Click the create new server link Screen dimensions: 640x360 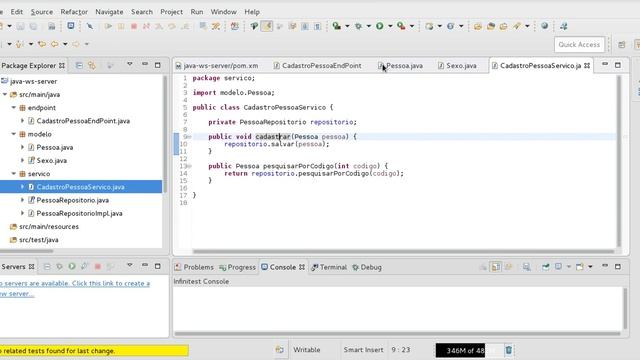75,288
